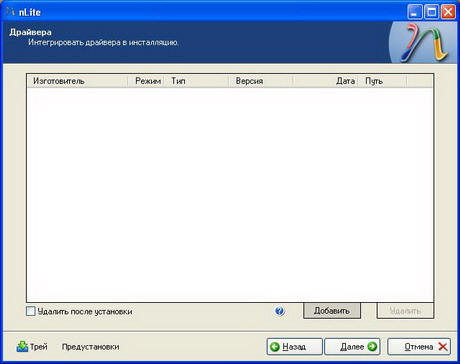Proceed with the Далее button

point(352,347)
